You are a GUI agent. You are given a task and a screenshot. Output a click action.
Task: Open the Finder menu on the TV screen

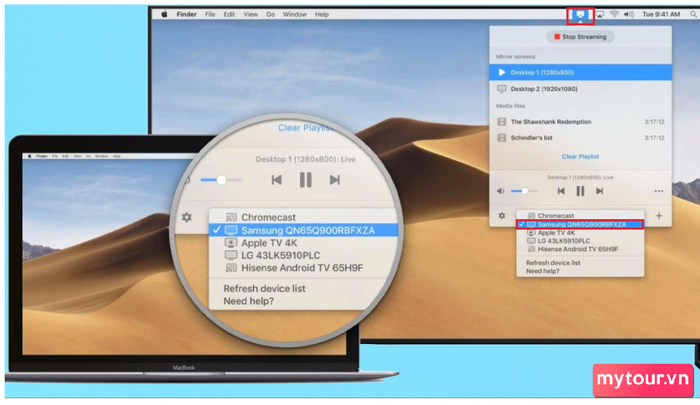(186, 14)
